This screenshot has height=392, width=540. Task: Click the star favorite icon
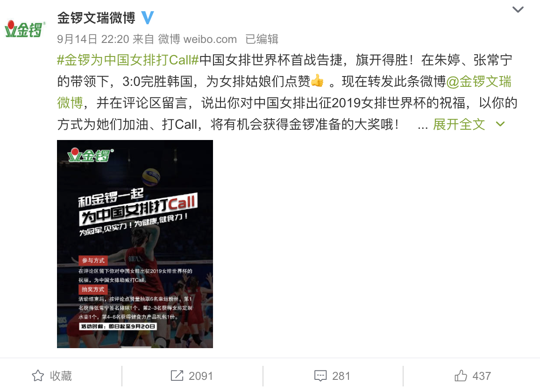[x=38, y=376]
